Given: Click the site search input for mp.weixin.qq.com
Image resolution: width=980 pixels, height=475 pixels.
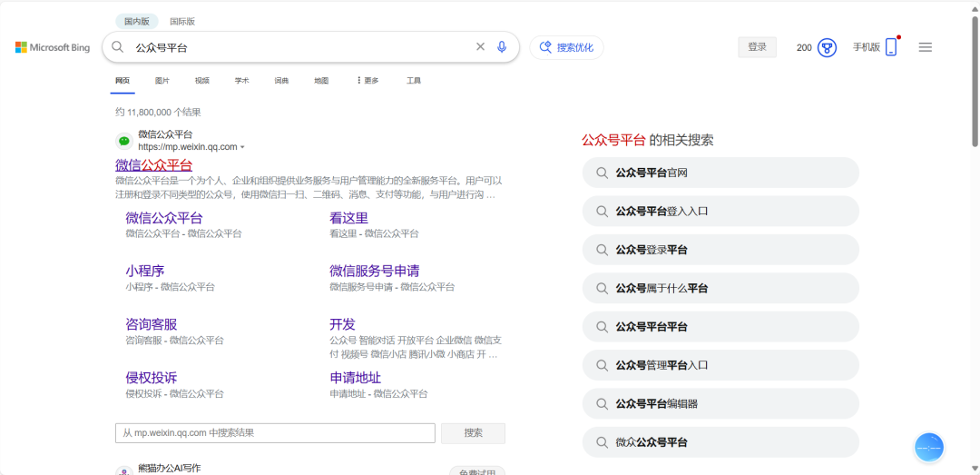Looking at the screenshot, I should coord(275,433).
